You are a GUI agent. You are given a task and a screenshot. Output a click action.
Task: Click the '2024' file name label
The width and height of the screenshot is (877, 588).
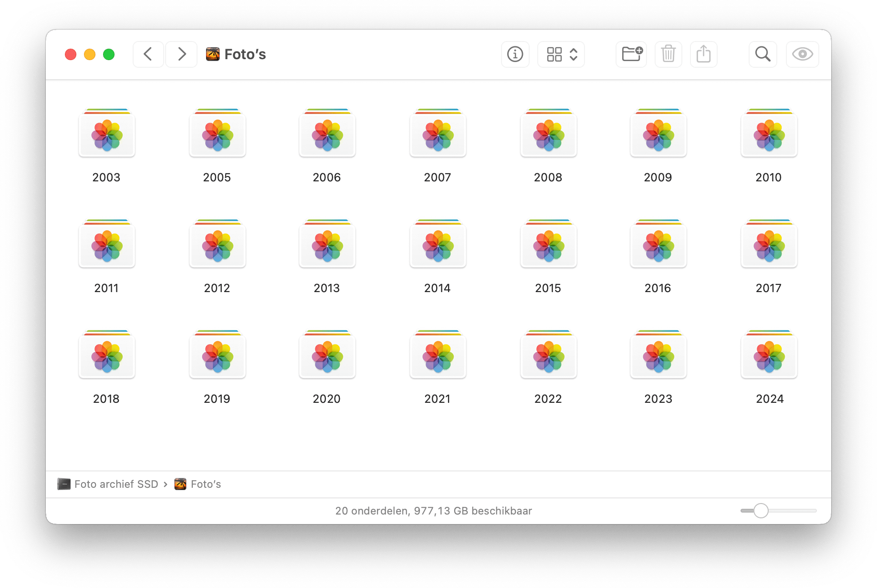tap(770, 399)
